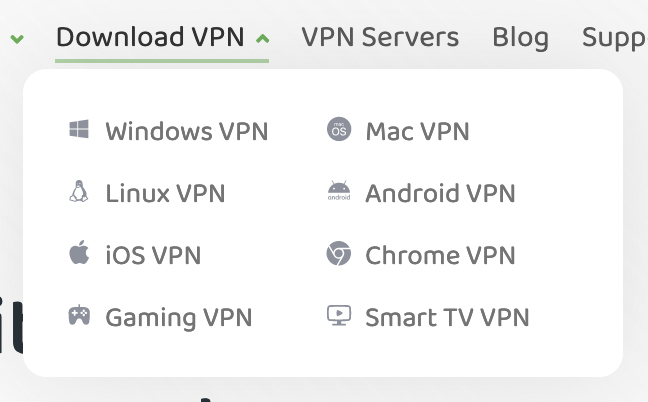The height and width of the screenshot is (402, 648).
Task: Open the Gaming VPN link
Action: [x=179, y=317]
